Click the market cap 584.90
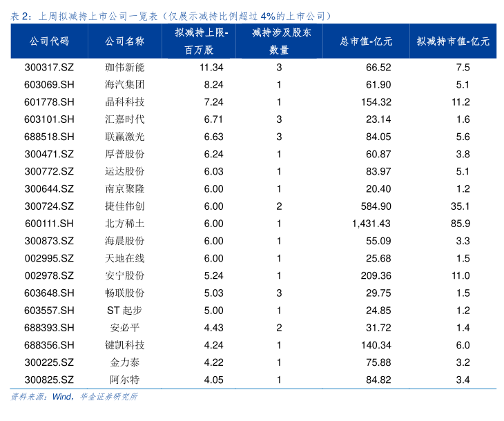Viewport: 504px width, 421px height. (x=376, y=206)
